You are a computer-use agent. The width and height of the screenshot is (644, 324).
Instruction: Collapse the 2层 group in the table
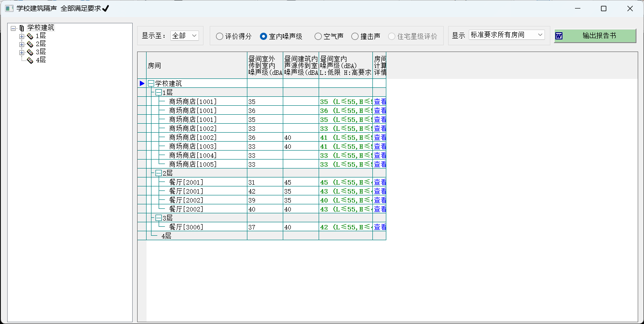pyautogui.click(x=159, y=173)
